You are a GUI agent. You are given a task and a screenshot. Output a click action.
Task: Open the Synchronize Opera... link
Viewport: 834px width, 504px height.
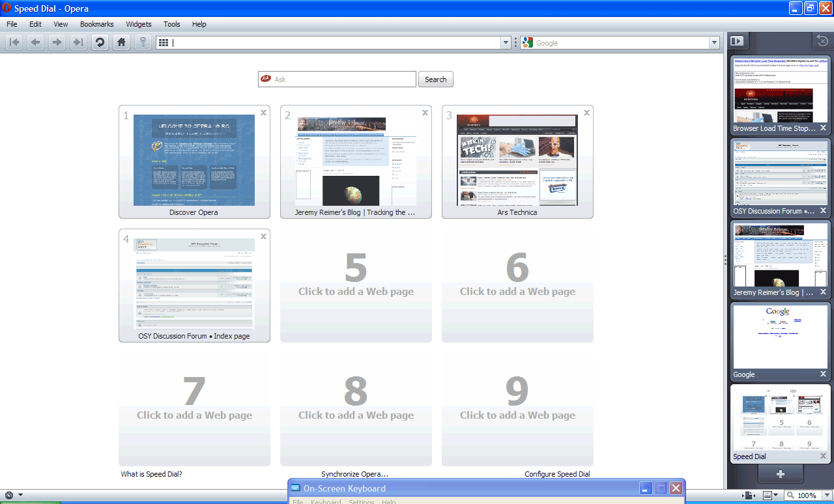[354, 474]
